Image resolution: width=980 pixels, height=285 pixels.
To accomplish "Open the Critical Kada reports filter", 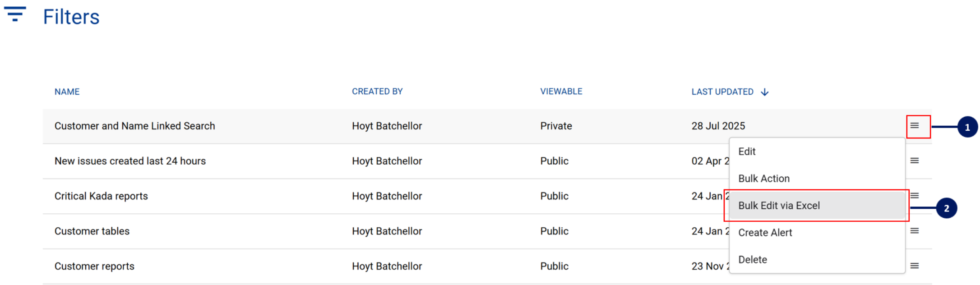I will tap(101, 196).
